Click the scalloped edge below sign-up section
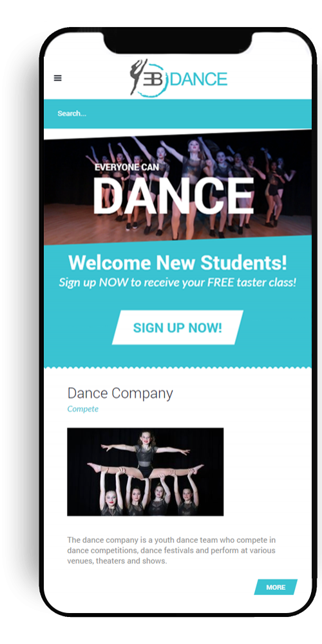The height and width of the screenshot is (644, 322). pyautogui.click(x=178, y=367)
